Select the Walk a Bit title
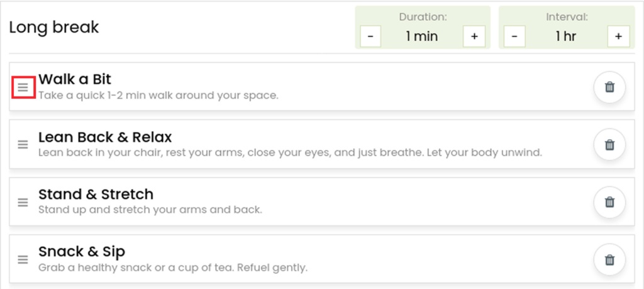 tap(75, 79)
